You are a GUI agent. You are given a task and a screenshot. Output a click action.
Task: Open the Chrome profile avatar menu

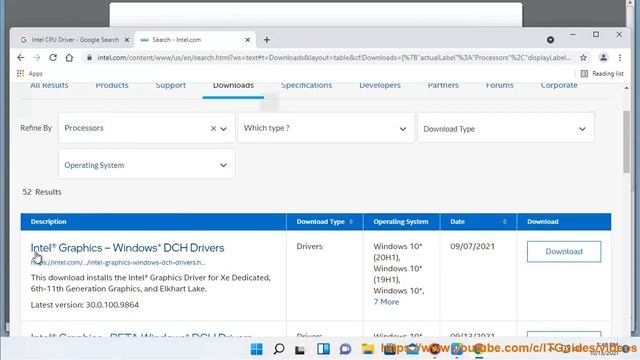[x=603, y=58]
